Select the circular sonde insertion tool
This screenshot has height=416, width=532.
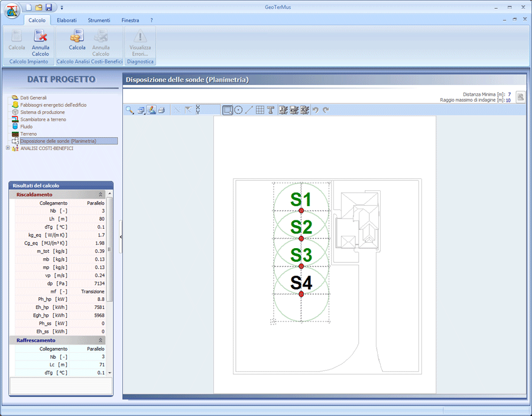pos(239,110)
